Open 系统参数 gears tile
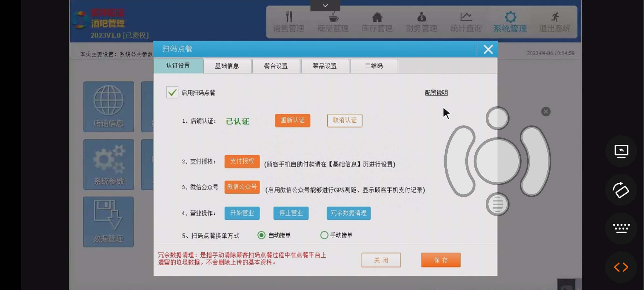 point(108,164)
